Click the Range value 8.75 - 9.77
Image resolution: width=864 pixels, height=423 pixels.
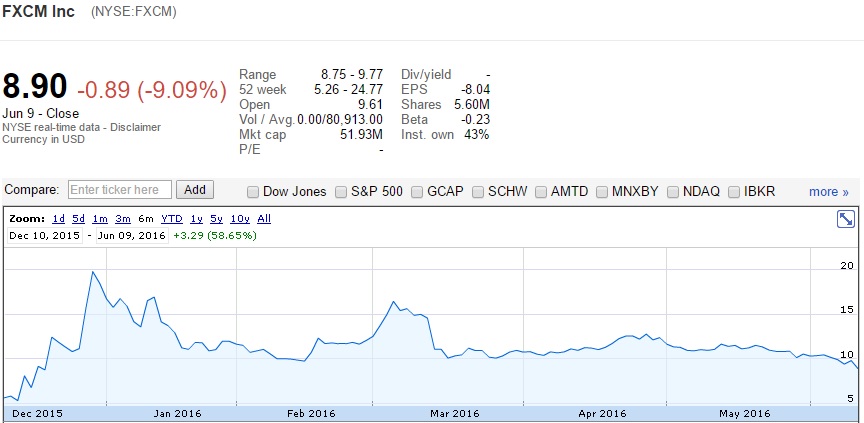[352, 74]
